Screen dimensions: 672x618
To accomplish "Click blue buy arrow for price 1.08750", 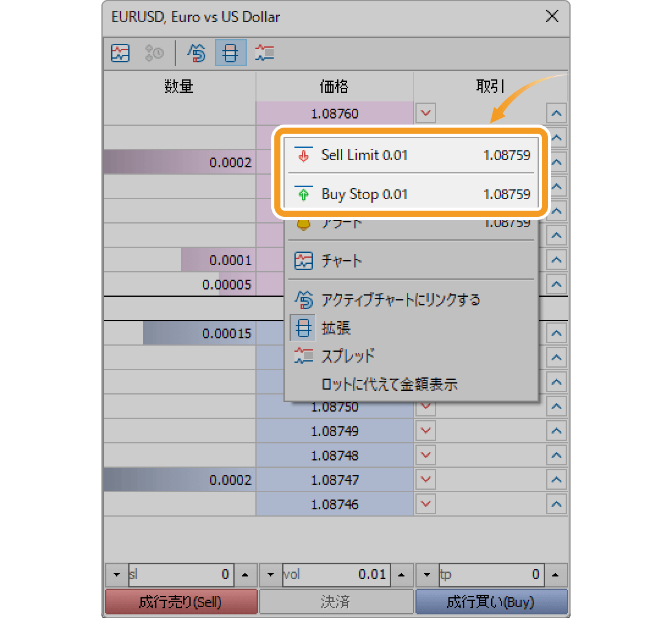I will (x=557, y=406).
